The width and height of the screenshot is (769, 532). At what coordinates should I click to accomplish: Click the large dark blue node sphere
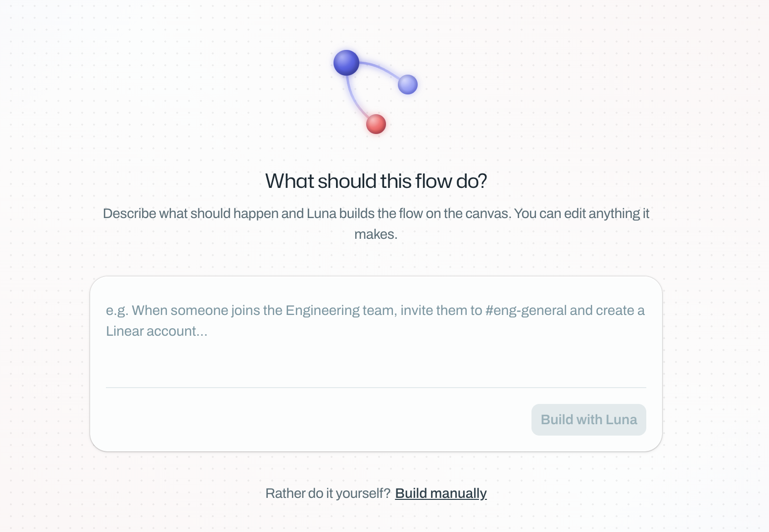346,63
